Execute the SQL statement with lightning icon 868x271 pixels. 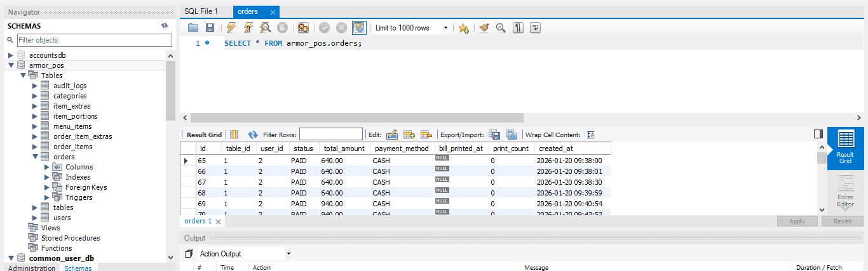[231, 28]
